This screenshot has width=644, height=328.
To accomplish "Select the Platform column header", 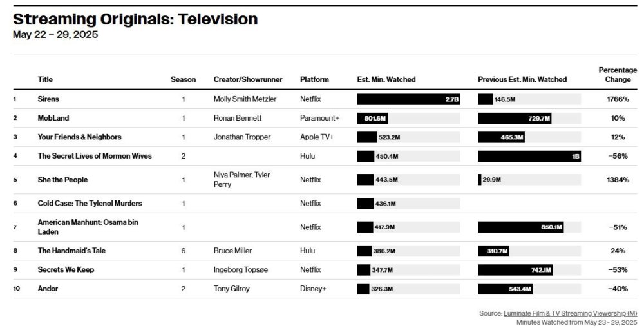I will point(314,79).
